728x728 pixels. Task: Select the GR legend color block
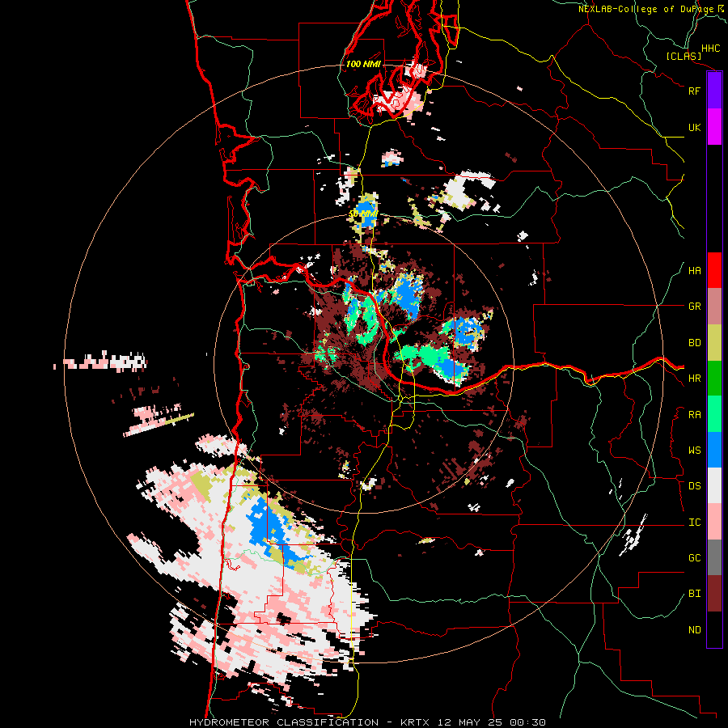point(714,307)
